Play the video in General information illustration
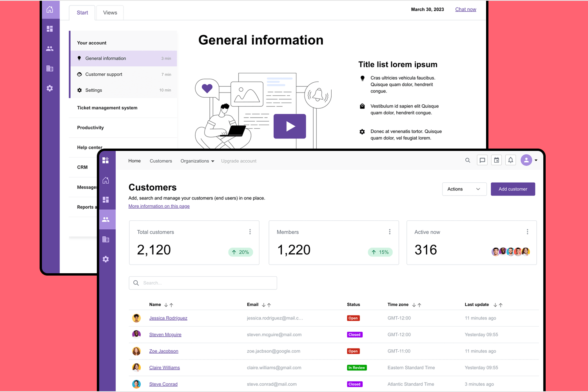This screenshot has height=392, width=588. pos(290,126)
